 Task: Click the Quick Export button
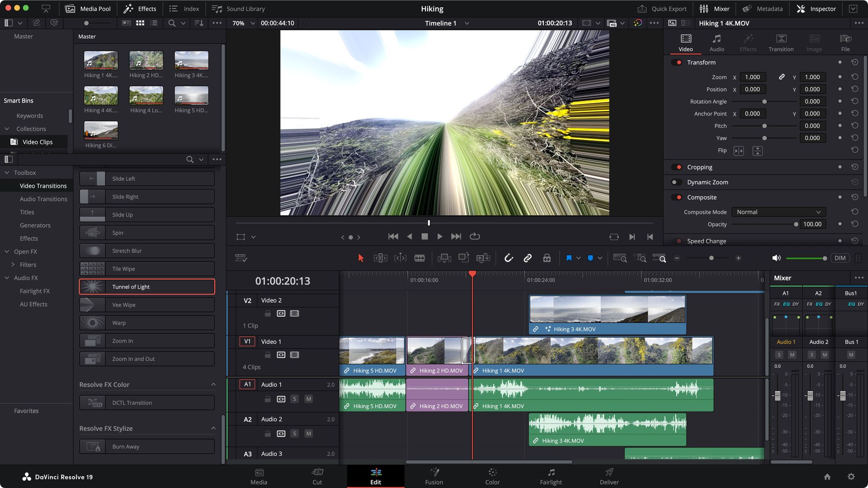662,9
